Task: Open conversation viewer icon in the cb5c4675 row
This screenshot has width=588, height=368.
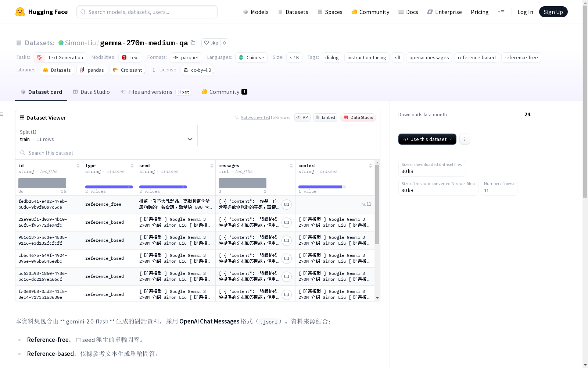Action: click(x=287, y=259)
